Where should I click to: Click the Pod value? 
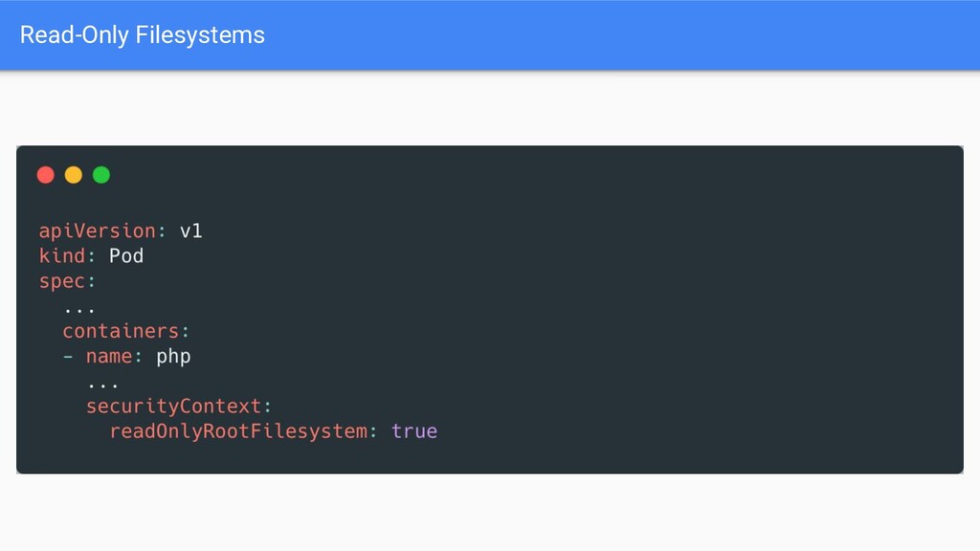pyautogui.click(x=126, y=255)
